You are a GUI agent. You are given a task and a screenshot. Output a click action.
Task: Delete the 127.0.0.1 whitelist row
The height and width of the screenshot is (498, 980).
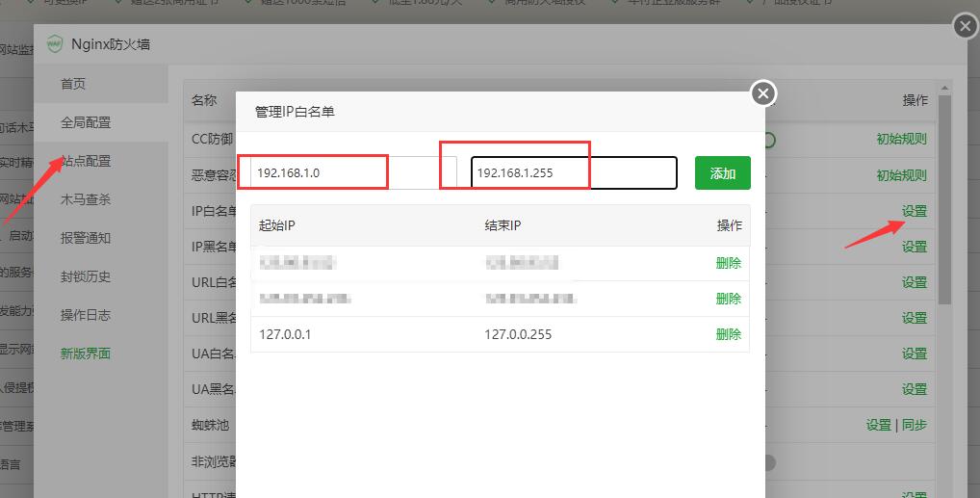(729, 334)
